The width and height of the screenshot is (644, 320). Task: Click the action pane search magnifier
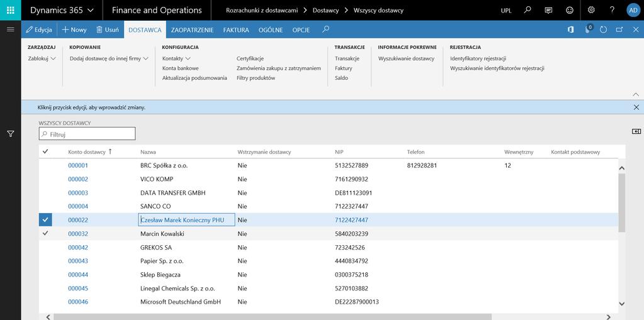[x=325, y=29]
